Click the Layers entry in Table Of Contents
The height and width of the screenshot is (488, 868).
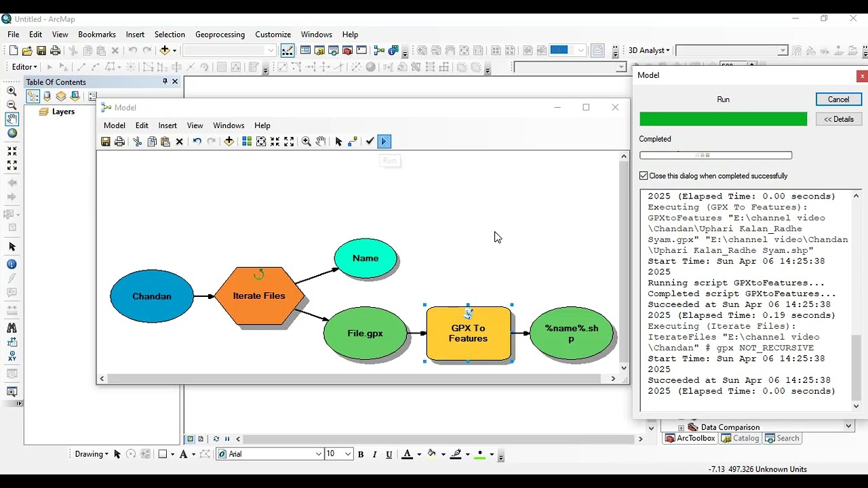(x=63, y=112)
